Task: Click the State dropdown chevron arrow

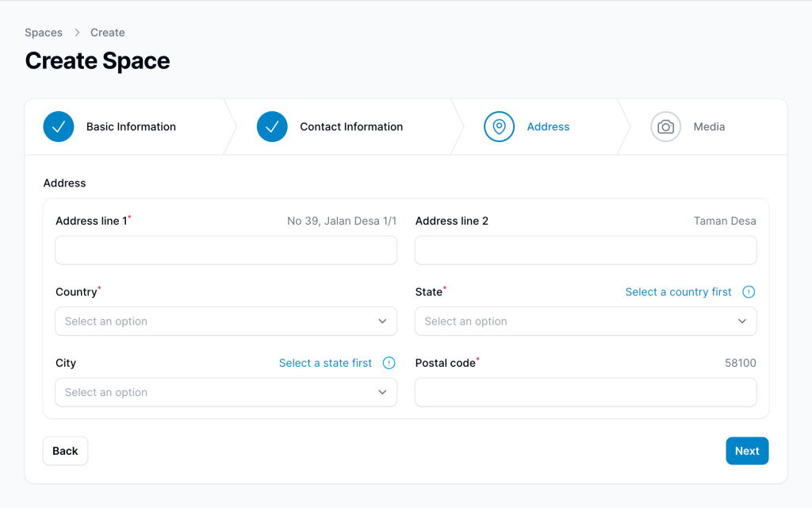Action: [742, 321]
